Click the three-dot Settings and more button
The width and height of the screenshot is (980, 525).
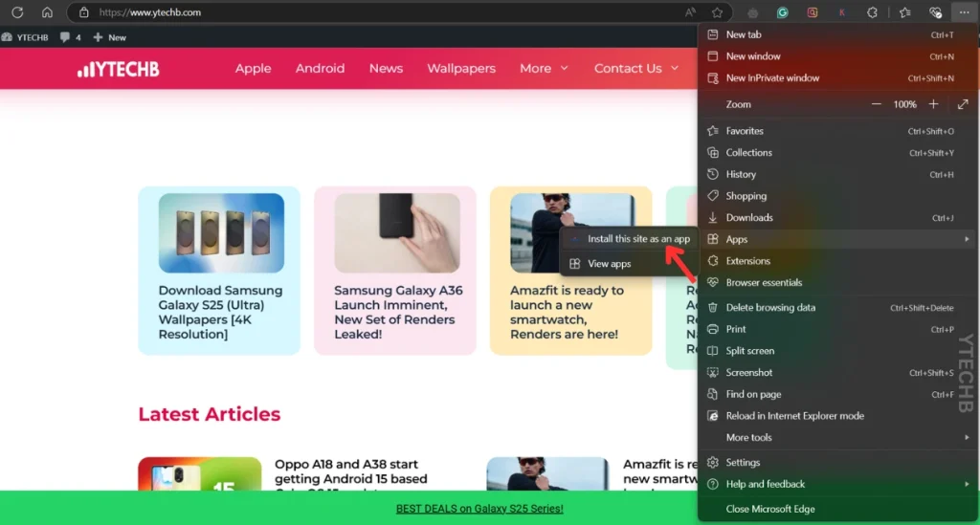pos(964,12)
